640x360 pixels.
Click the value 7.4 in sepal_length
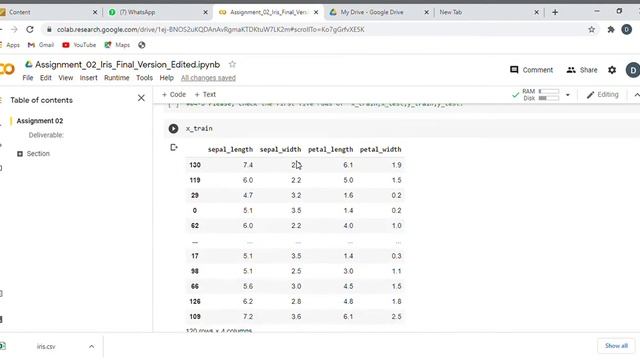(248, 165)
